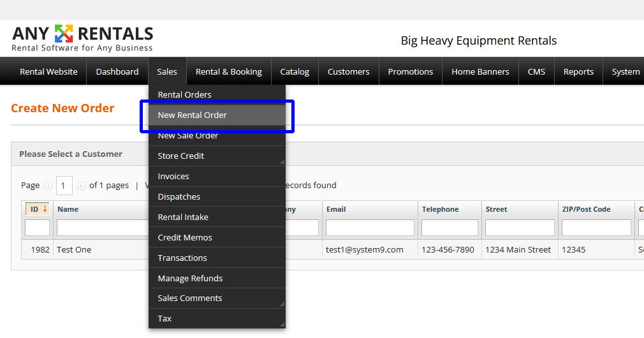Select customer Test One row
This screenshot has height=338, width=644.
click(x=74, y=250)
